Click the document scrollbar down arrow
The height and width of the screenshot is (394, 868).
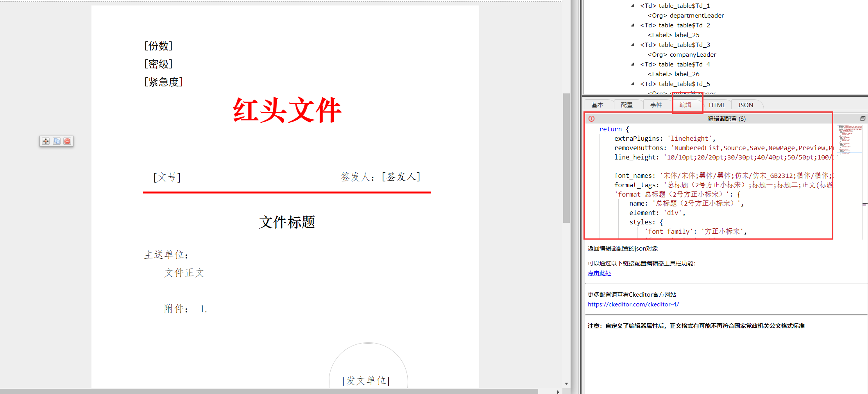pyautogui.click(x=566, y=384)
